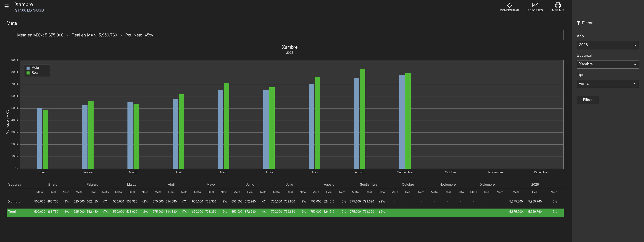Click the green Real bar for Mayo

(x=227, y=126)
